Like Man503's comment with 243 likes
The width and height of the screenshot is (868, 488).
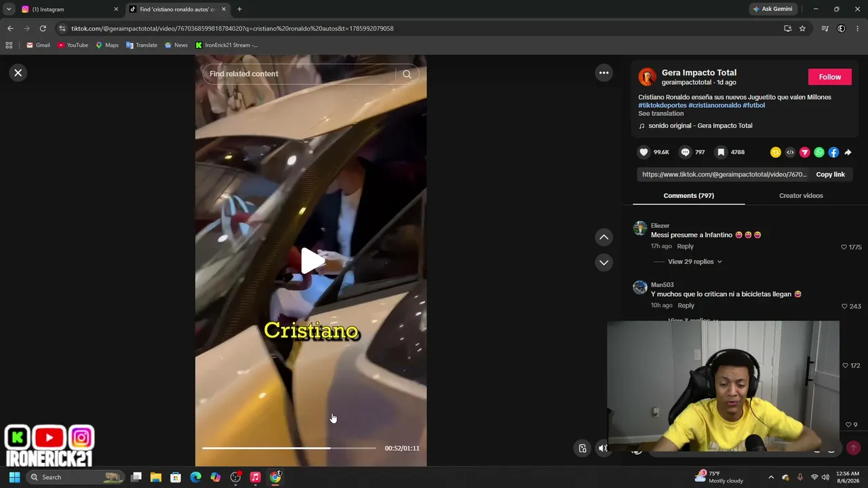(844, 306)
